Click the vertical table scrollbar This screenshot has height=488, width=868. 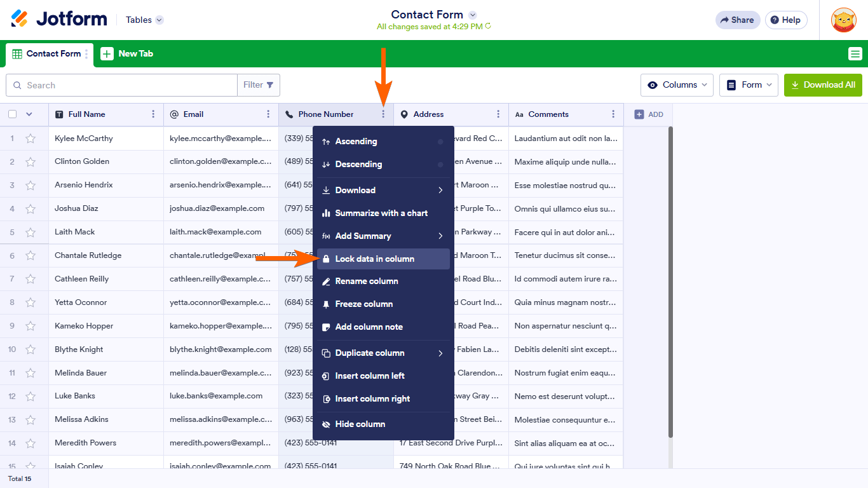click(x=670, y=280)
